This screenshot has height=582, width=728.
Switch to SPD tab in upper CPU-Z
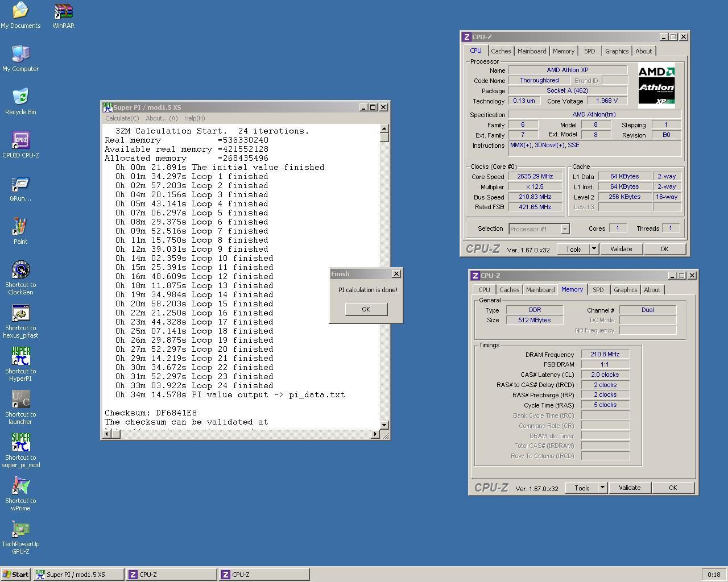pyautogui.click(x=590, y=51)
